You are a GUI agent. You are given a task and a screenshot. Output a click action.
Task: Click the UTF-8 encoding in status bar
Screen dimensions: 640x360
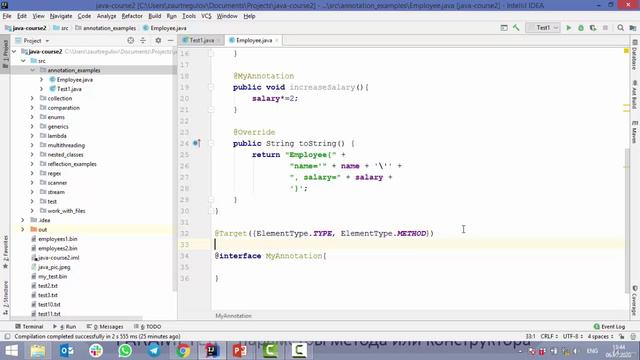572,337
